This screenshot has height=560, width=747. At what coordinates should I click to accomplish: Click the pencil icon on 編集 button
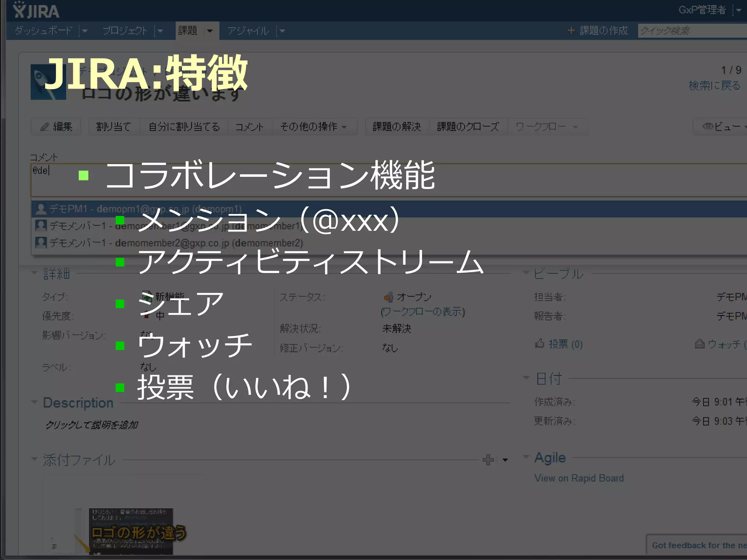click(44, 127)
